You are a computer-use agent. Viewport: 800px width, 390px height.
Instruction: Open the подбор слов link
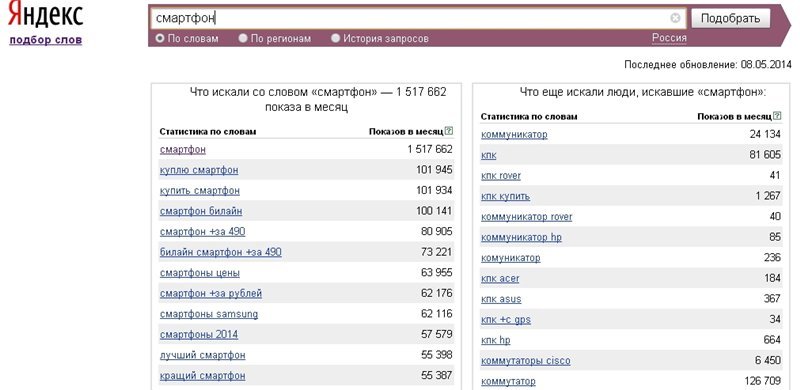pos(45,40)
